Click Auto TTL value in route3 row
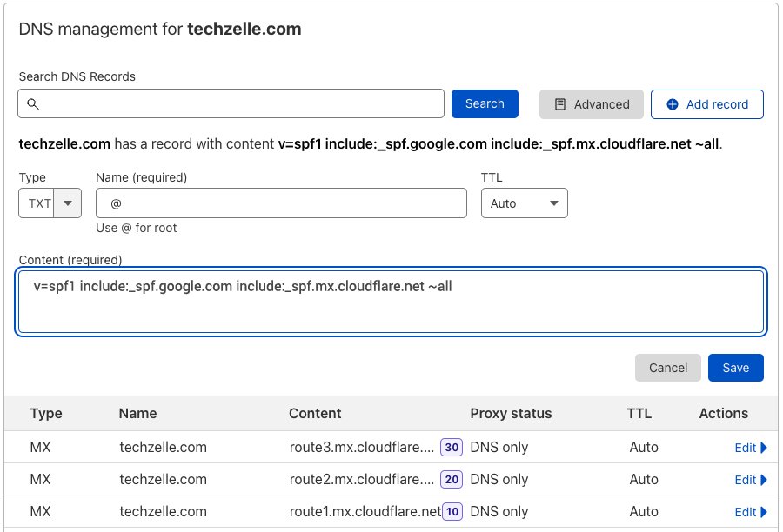Viewport: 783px width, 532px height. (644, 447)
